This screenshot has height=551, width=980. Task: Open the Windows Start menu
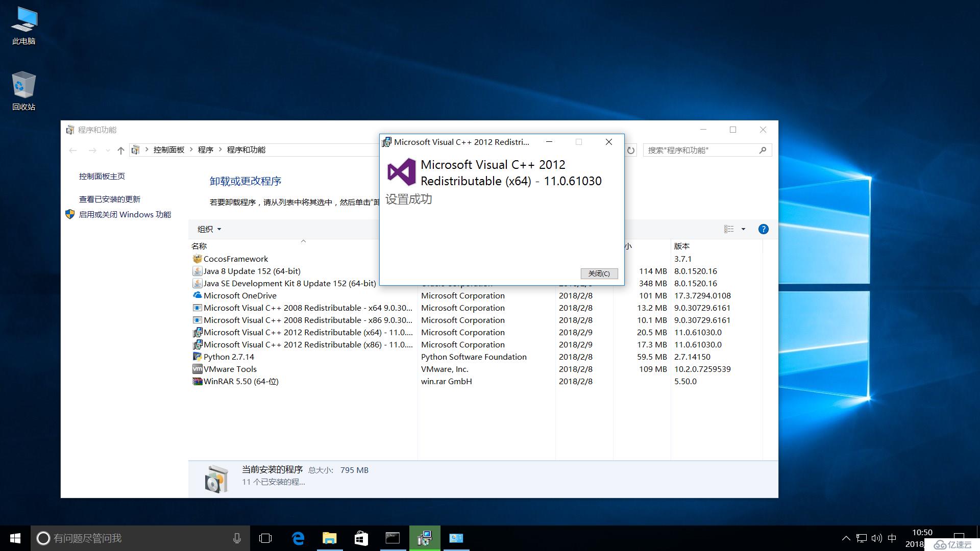coord(15,538)
